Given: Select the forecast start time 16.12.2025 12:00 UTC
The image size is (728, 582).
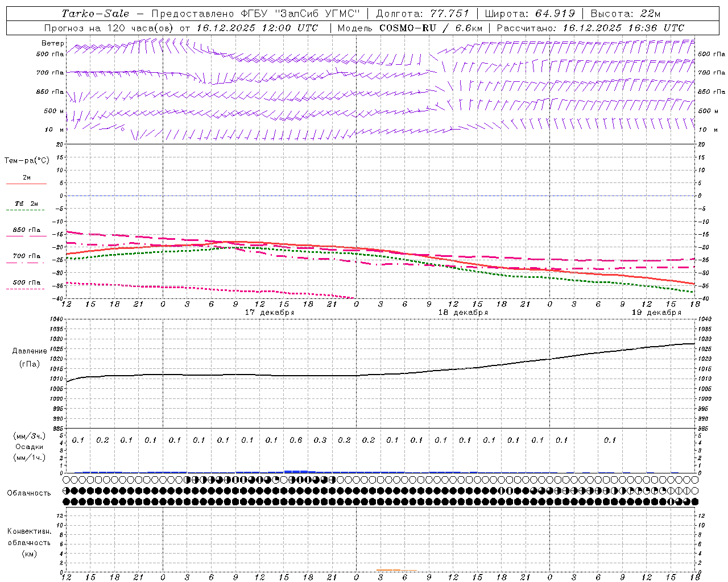Looking at the screenshot, I should (257, 28).
